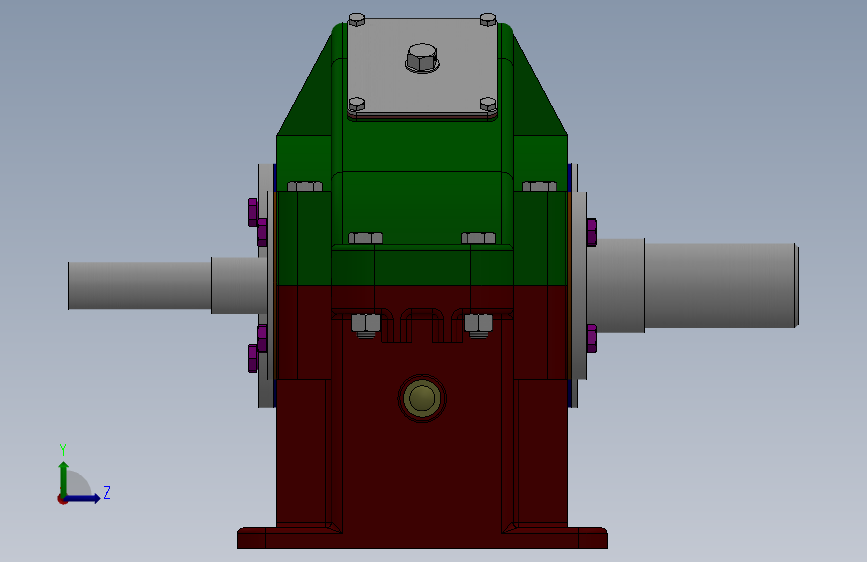The image size is (867, 562).
Task: Select the large diameter shaft end on the right
Action: pos(721,285)
